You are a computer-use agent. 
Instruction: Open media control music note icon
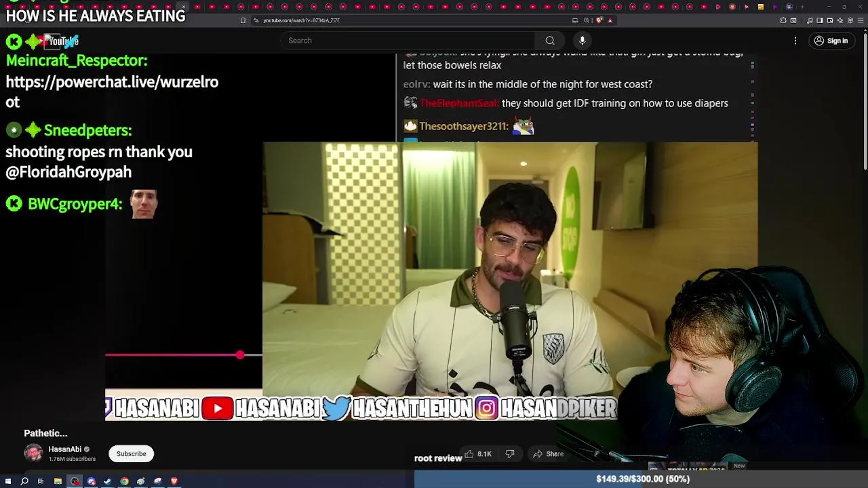(x=810, y=20)
